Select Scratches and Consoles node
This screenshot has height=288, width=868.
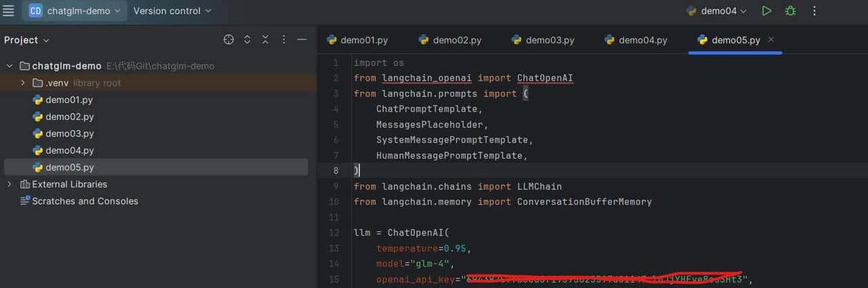point(79,201)
